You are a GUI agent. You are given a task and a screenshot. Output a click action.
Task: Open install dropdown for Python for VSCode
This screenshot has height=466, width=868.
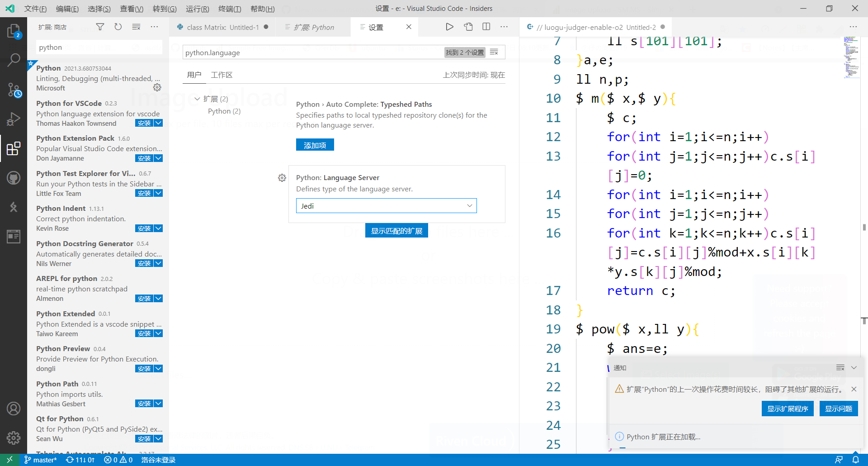click(158, 123)
